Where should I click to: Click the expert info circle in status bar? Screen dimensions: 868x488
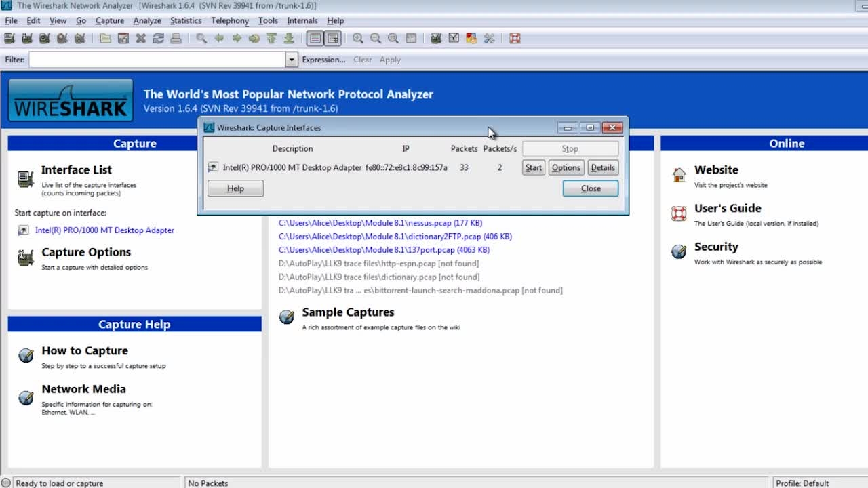6,483
